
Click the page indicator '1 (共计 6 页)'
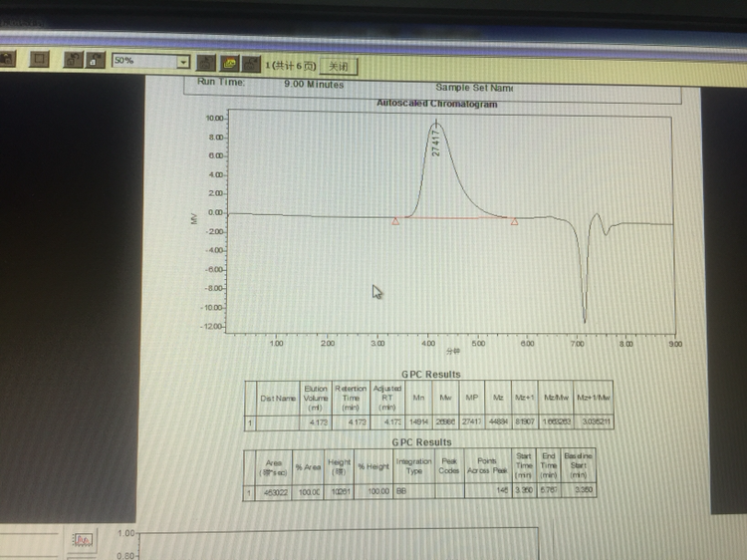click(291, 66)
